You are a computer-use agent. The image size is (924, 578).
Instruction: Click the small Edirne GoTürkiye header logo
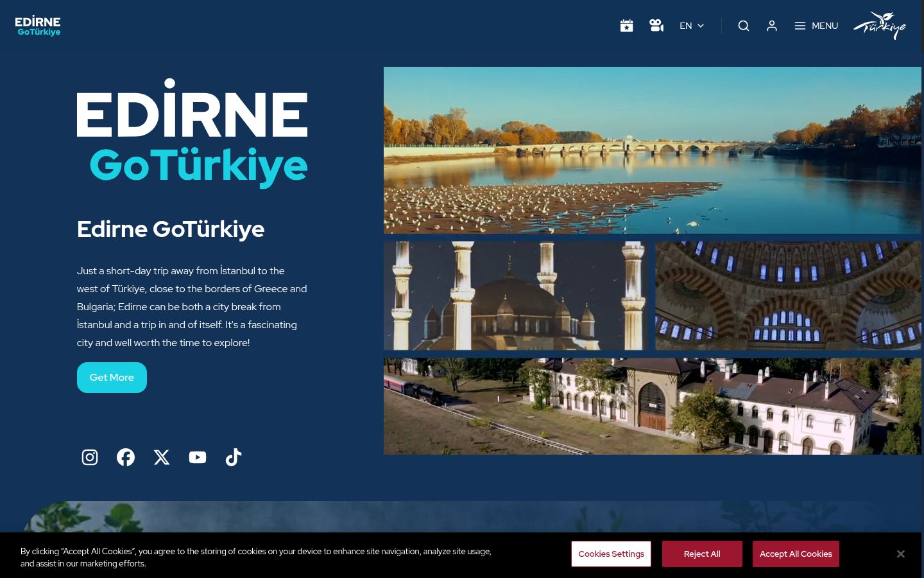click(38, 26)
